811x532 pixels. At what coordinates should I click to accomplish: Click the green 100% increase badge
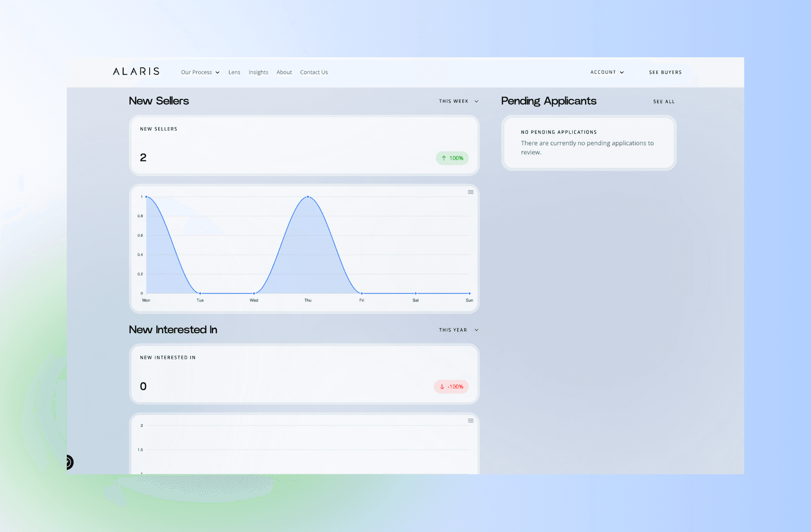click(x=452, y=158)
